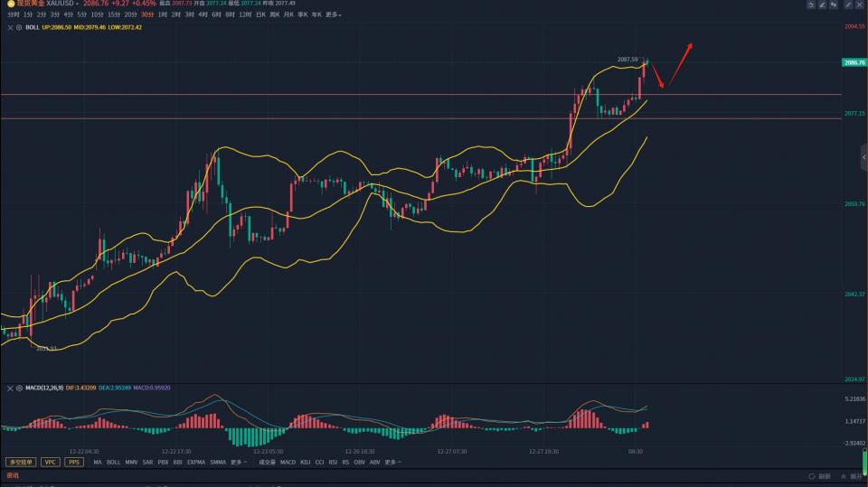Select the 12时 timeframe
The image size is (868, 487).
245,15
